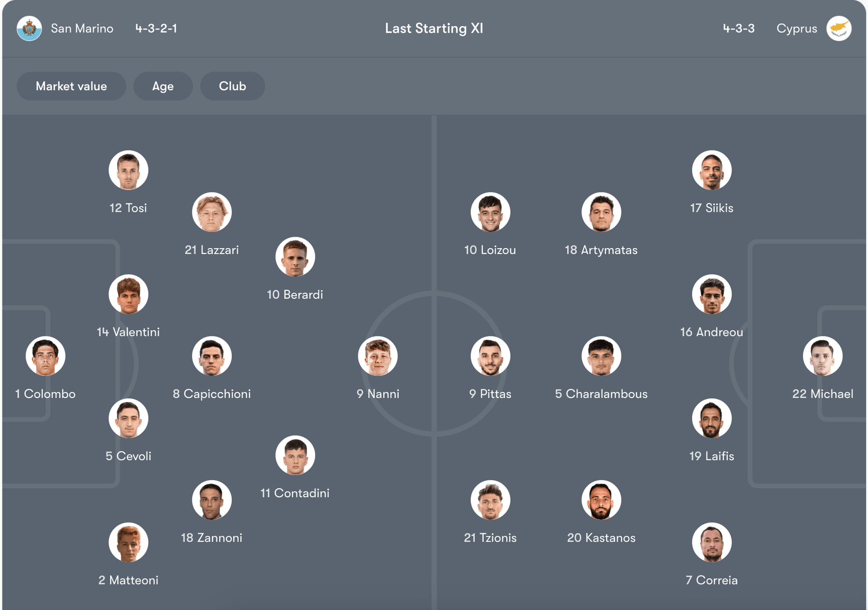This screenshot has height=610, width=868.
Task: Click the '18 Artymatas' name label
Action: tap(601, 250)
